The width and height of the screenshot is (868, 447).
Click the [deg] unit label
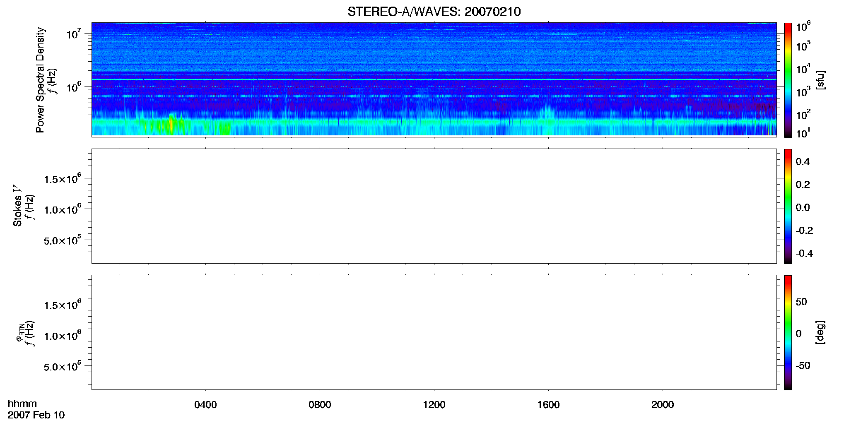coord(820,332)
